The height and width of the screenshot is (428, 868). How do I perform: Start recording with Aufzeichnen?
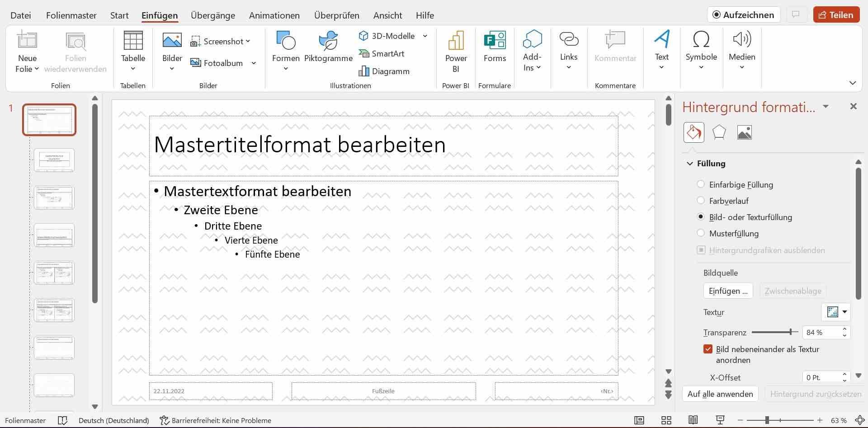tap(743, 14)
